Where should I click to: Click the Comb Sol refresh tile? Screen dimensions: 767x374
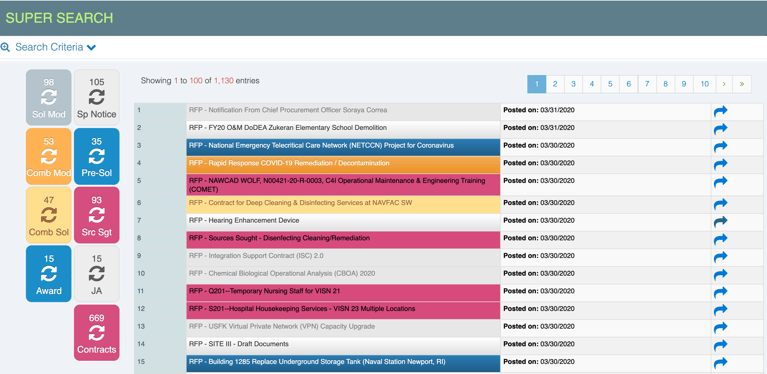[x=48, y=215]
